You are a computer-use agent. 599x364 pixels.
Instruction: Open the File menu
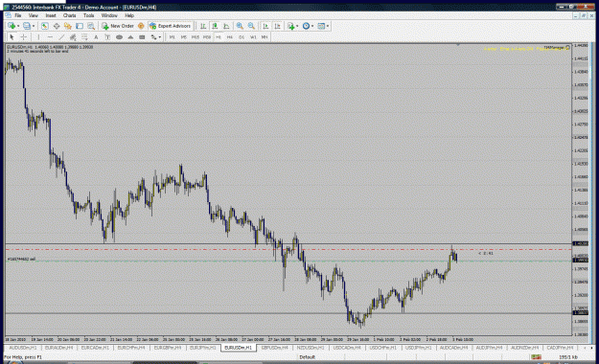[18, 15]
